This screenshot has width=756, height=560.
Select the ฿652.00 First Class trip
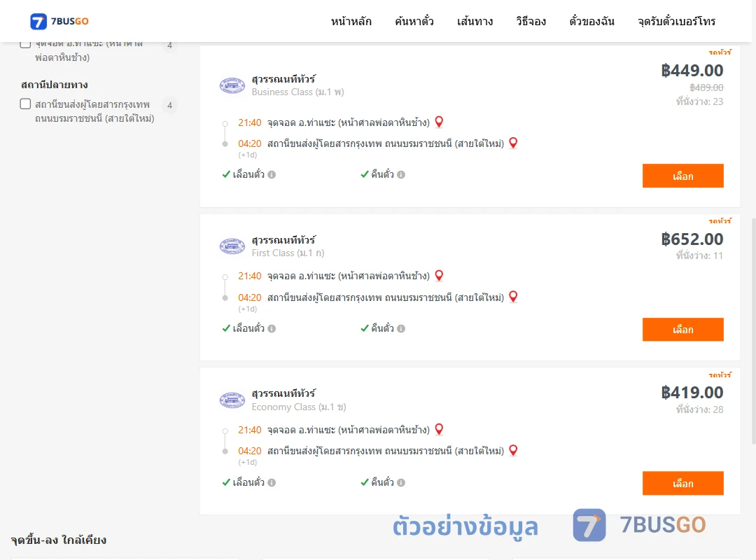[682, 330]
